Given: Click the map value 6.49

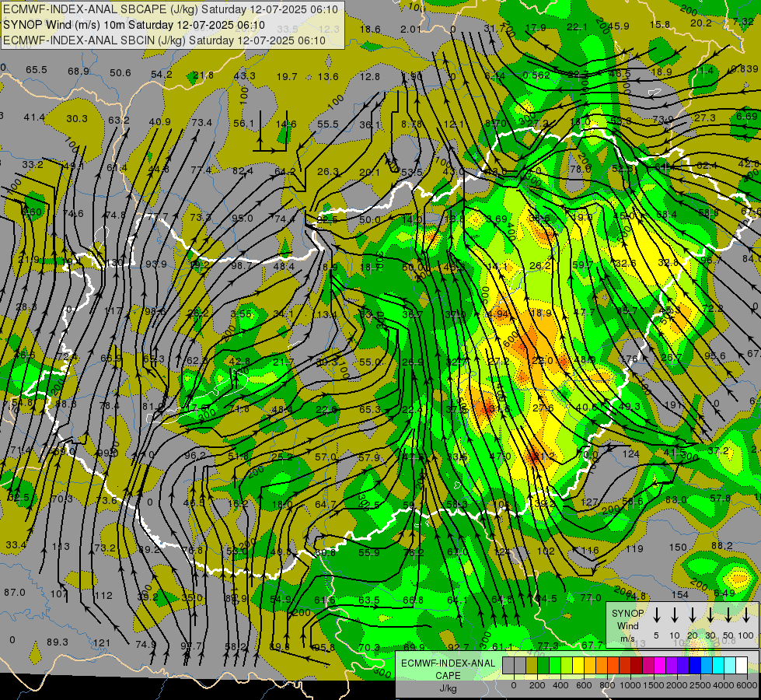Looking at the screenshot, I should [724, 593].
